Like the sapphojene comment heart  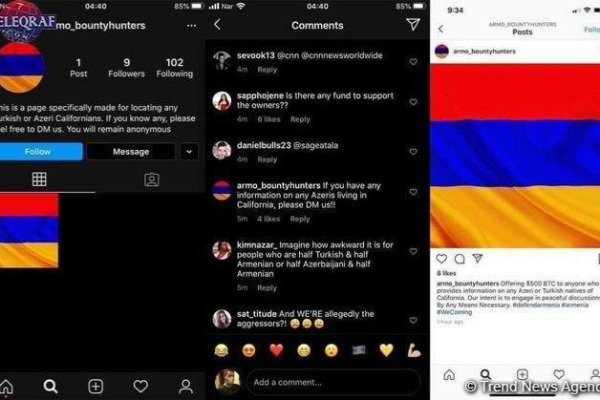tap(413, 102)
